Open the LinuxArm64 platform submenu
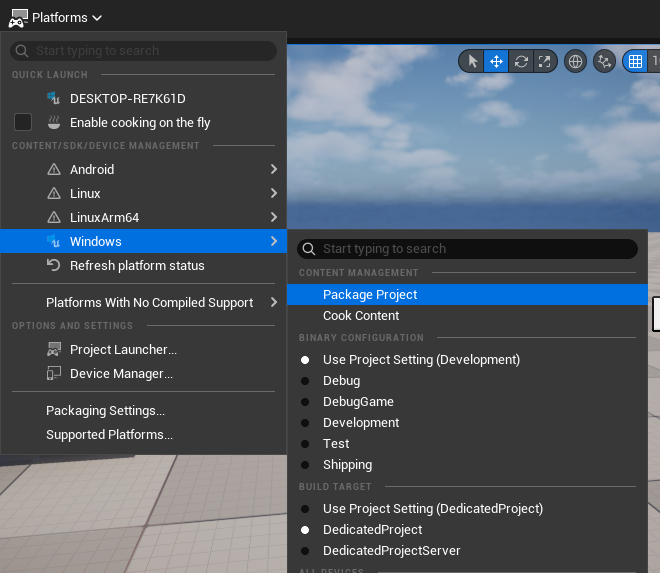660x573 pixels. pyautogui.click(x=144, y=217)
